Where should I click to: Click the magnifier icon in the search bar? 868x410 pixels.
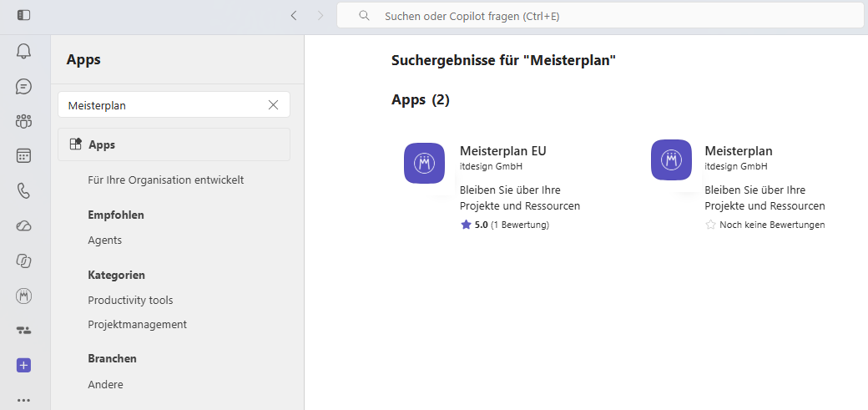[364, 16]
